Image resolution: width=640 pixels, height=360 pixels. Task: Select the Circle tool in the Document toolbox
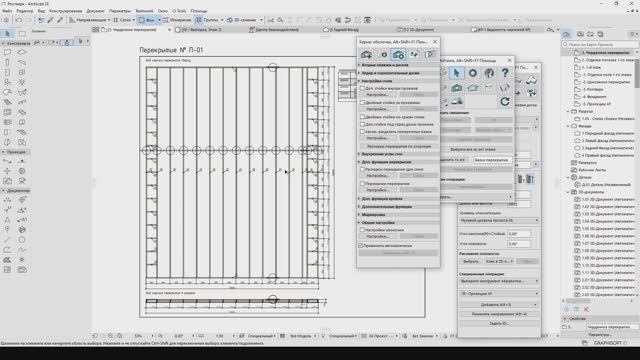pyautogui.click(x=22, y=240)
